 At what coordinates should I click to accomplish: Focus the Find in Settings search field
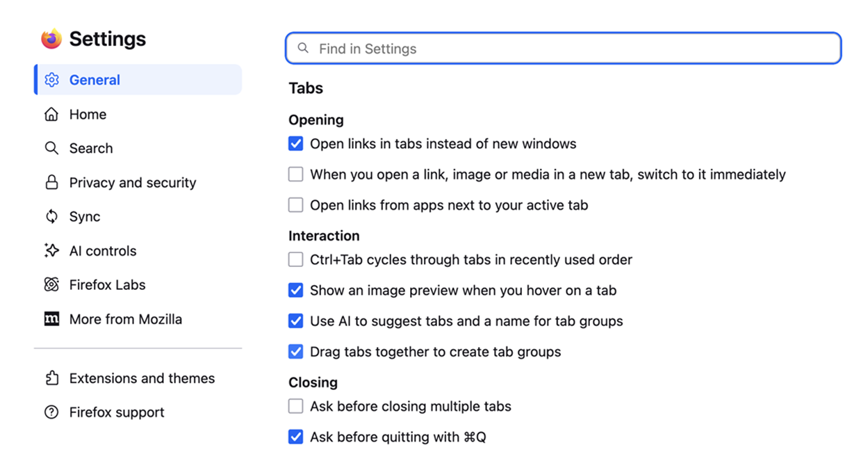pos(564,48)
